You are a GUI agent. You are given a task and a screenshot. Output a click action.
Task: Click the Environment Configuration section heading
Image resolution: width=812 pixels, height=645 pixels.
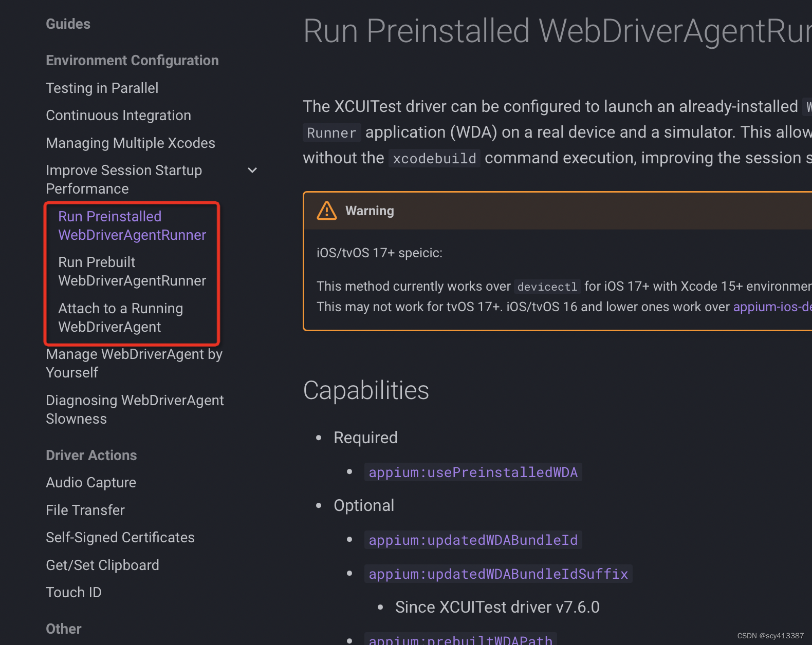[133, 61]
